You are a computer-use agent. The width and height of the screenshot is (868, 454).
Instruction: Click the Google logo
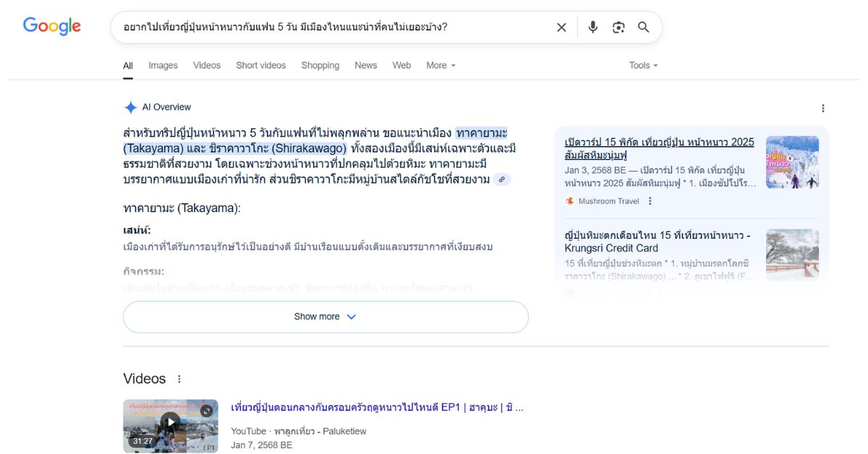pos(51,27)
